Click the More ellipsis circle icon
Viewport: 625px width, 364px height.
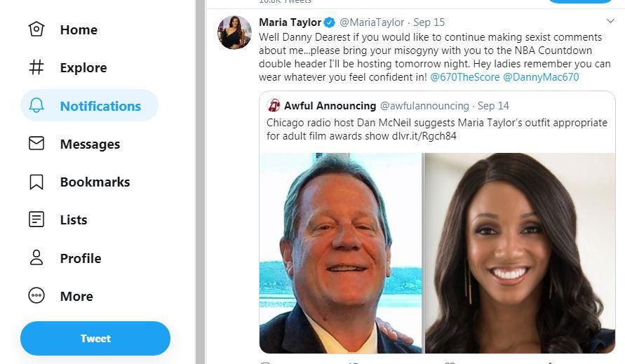(x=36, y=296)
